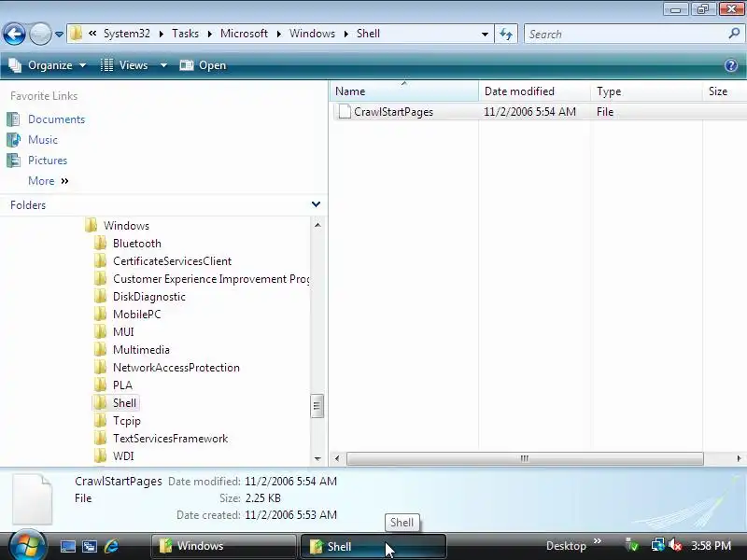Screen dimensions: 747x560
Task: Open the Pictures favorite link
Action: click(x=48, y=160)
